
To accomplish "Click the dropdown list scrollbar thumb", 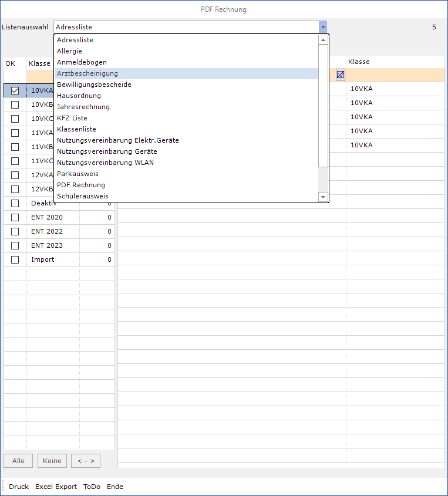I will tap(323, 106).
